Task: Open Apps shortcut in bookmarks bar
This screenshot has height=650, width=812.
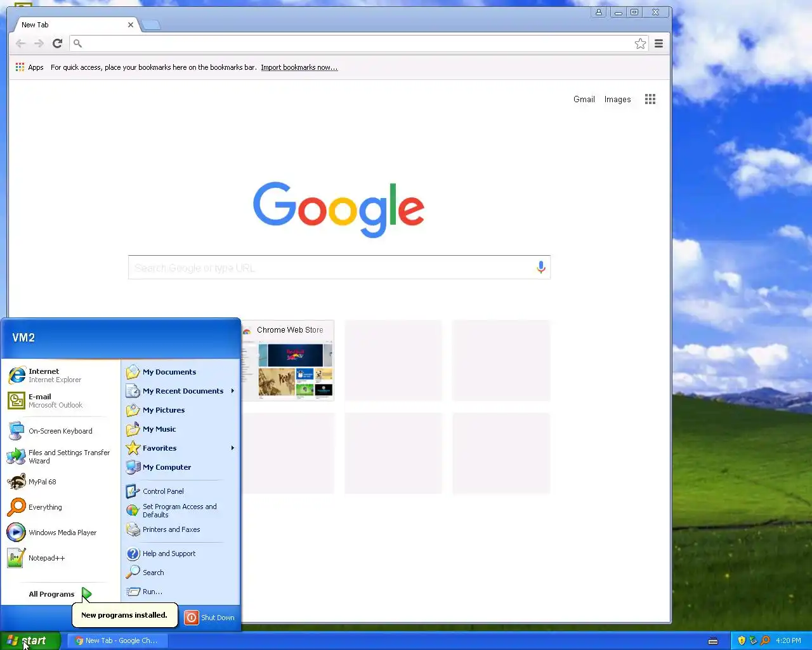Action: pos(30,67)
